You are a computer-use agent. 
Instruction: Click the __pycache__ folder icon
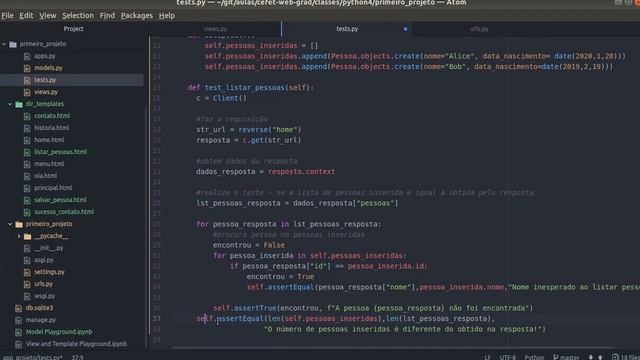pyautogui.click(x=27, y=236)
